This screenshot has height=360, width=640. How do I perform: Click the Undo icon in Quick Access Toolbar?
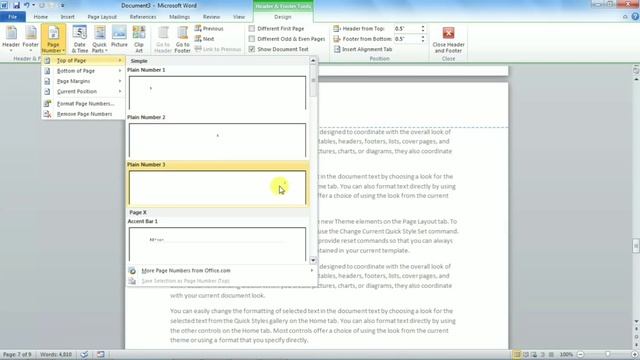pos(27,5)
